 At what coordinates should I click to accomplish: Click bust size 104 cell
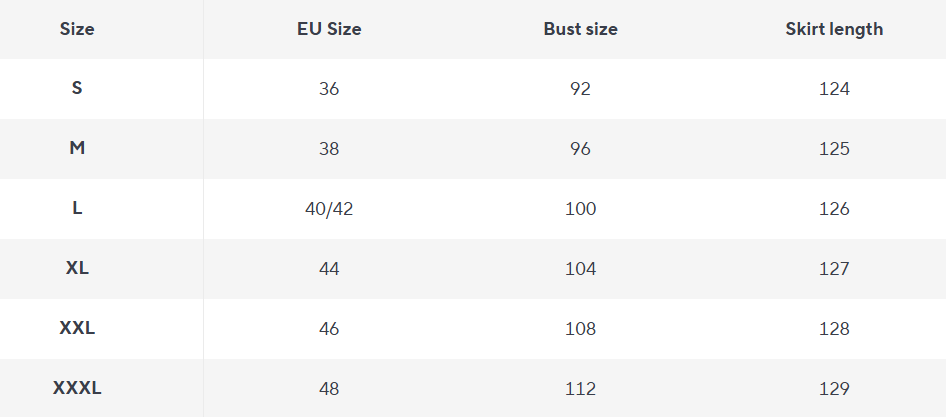(x=580, y=269)
